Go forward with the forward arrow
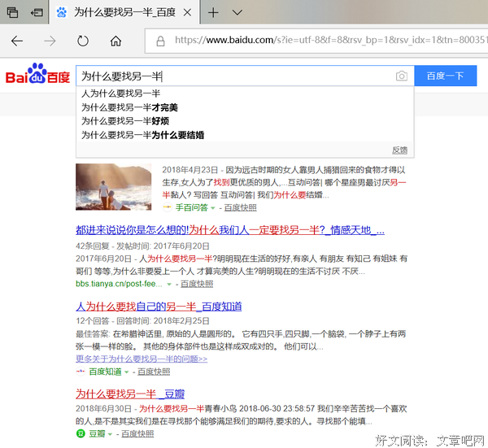 pos(50,41)
